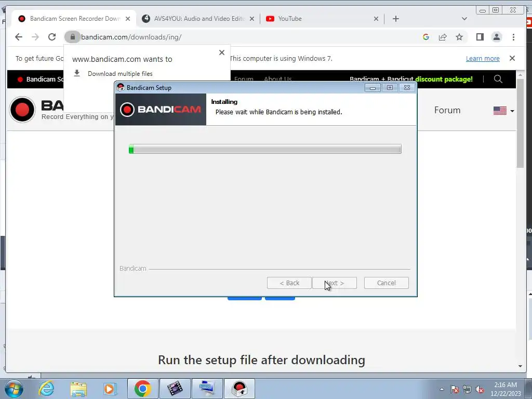Open a new tab with the plus button
The height and width of the screenshot is (399, 532).
(395, 19)
